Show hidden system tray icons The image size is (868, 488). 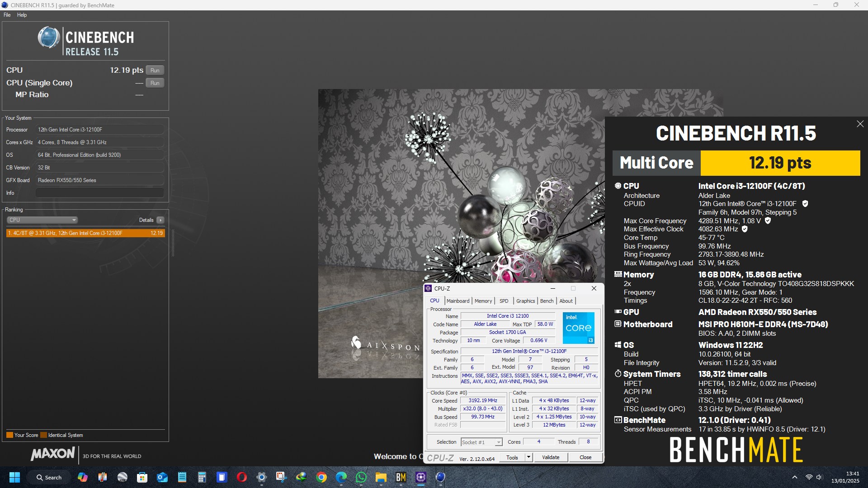pos(795,477)
